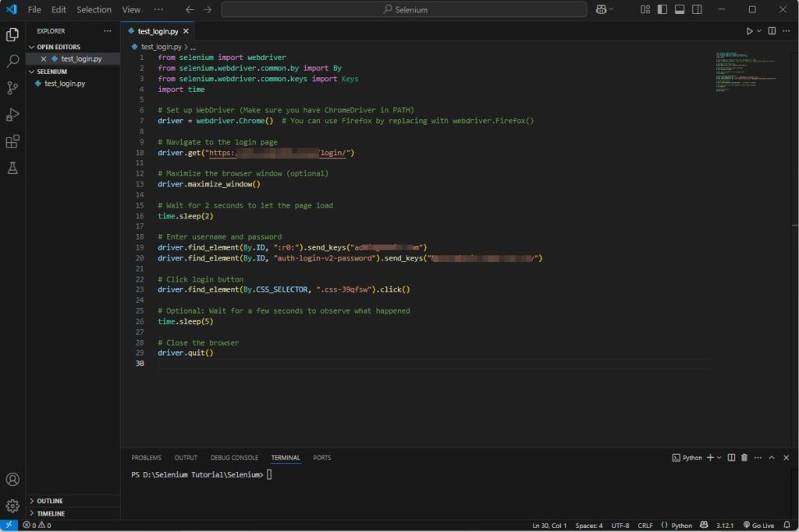
Task: Open Source Control from the Activity Bar
Action: tap(11, 87)
